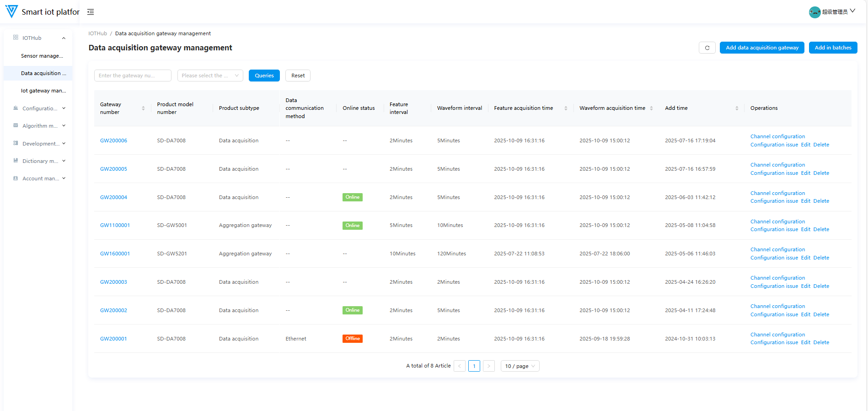Open the 10 / page size dropdown
The width and height of the screenshot is (868, 411).
click(x=520, y=366)
